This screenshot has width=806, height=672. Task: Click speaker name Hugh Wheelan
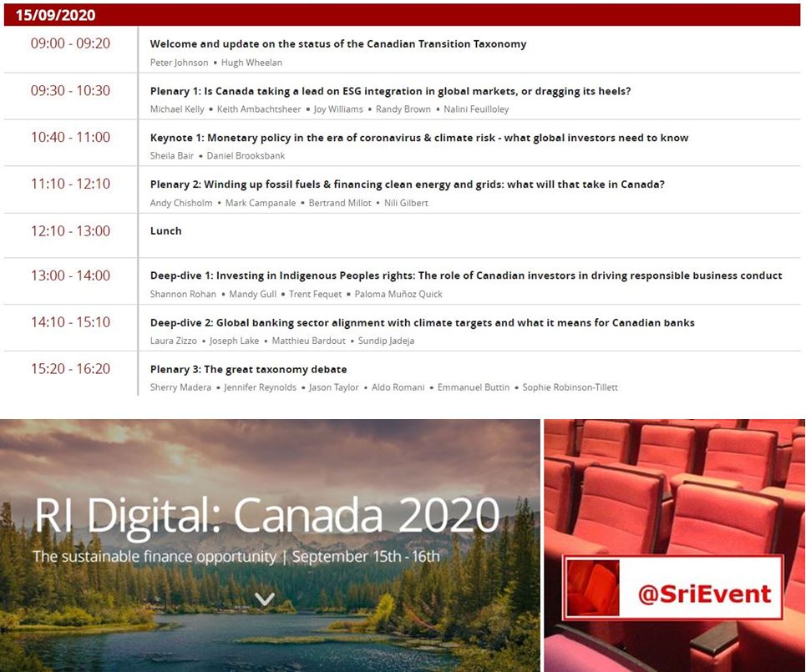tap(251, 63)
